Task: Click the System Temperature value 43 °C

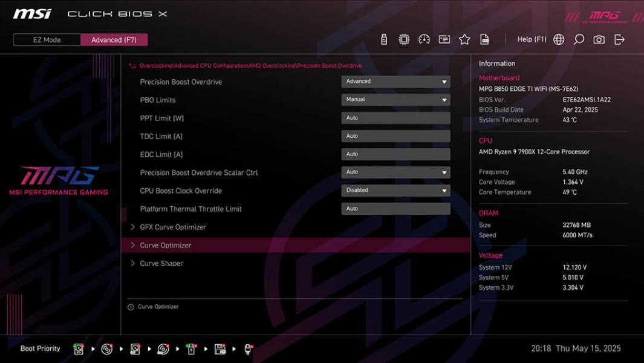Action: coord(570,120)
